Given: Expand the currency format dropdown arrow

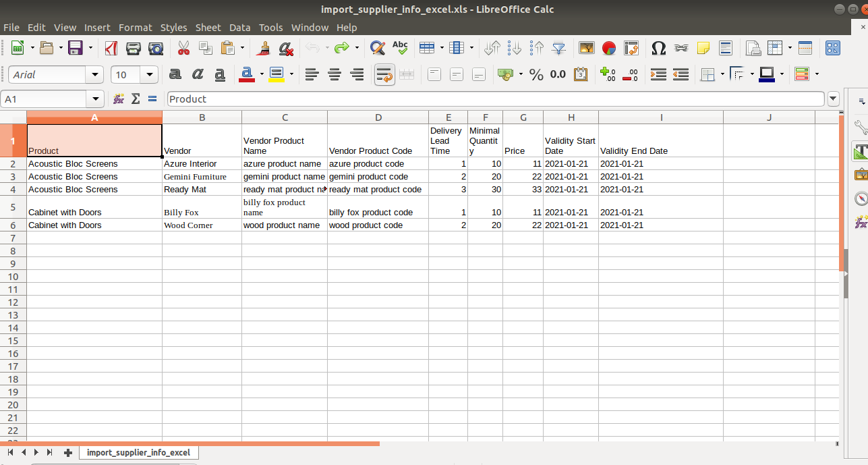Looking at the screenshot, I should point(521,74).
